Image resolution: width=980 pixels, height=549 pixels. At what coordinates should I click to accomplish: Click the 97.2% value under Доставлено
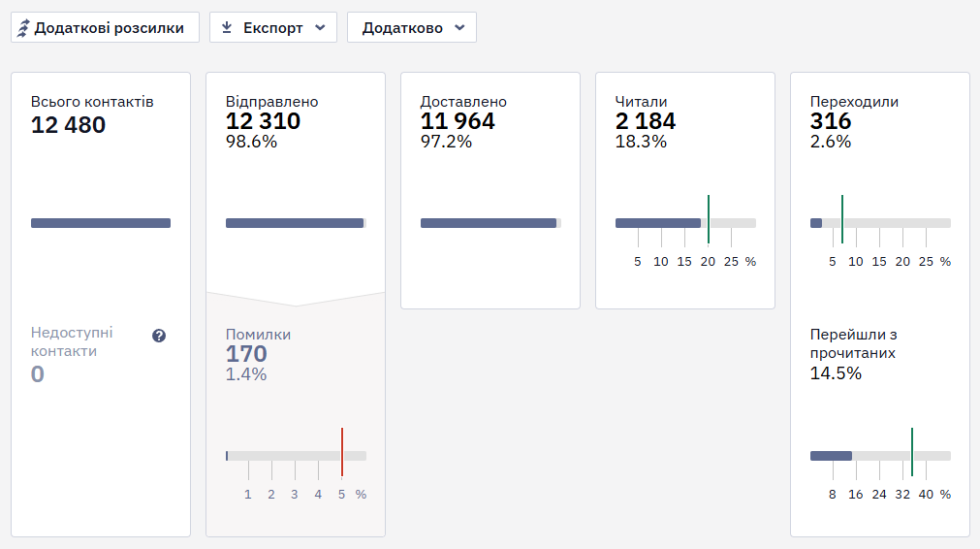tap(446, 142)
